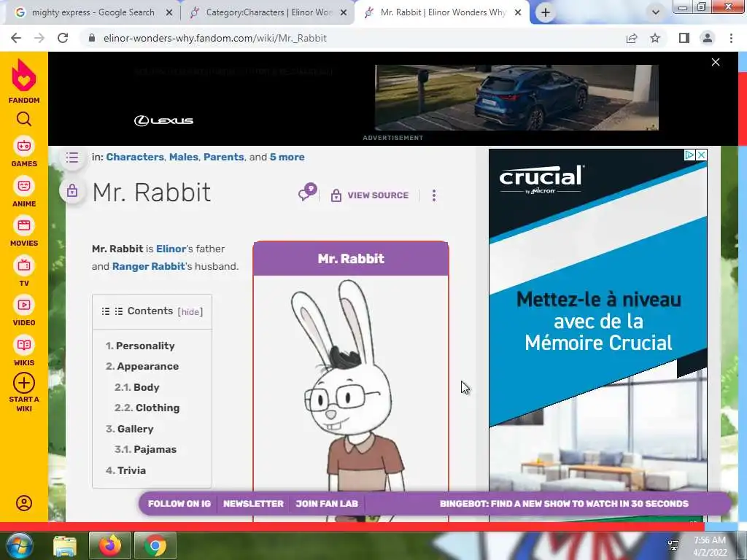Expand the '5 more' categories
Screen dimensions: 747x560
coord(287,157)
